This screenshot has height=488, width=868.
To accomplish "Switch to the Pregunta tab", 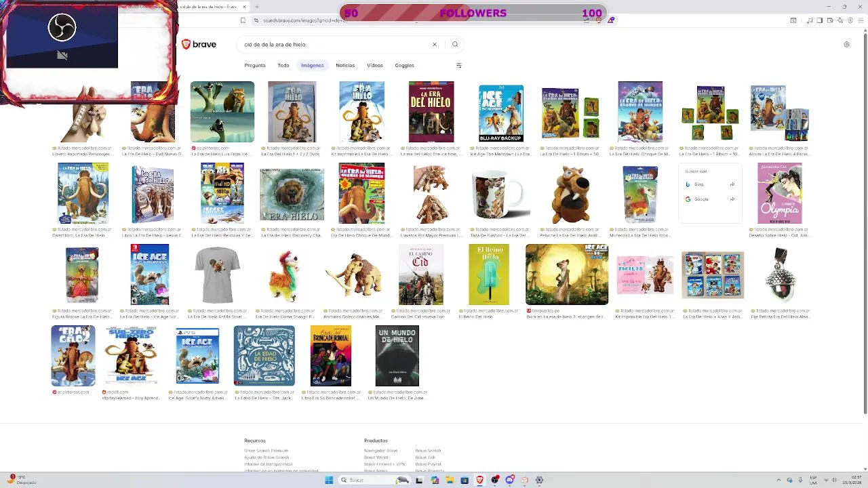I will [255, 66].
